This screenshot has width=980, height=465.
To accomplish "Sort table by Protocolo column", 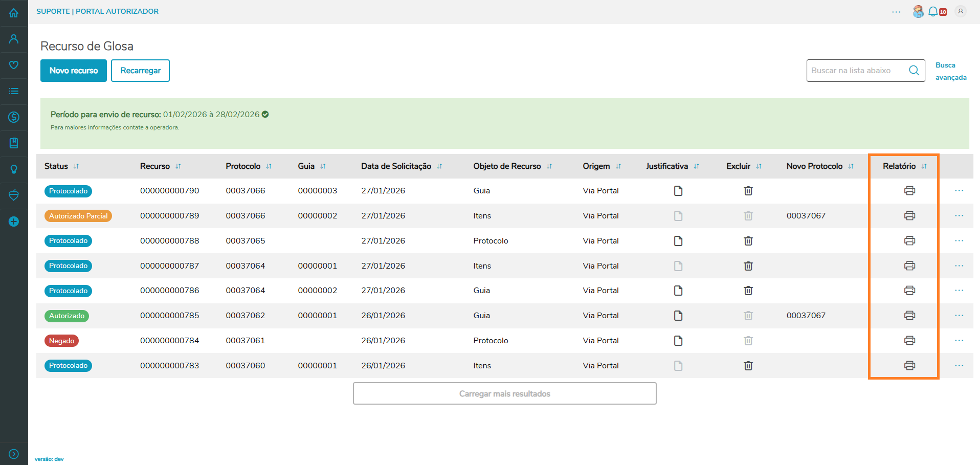I will [269, 166].
